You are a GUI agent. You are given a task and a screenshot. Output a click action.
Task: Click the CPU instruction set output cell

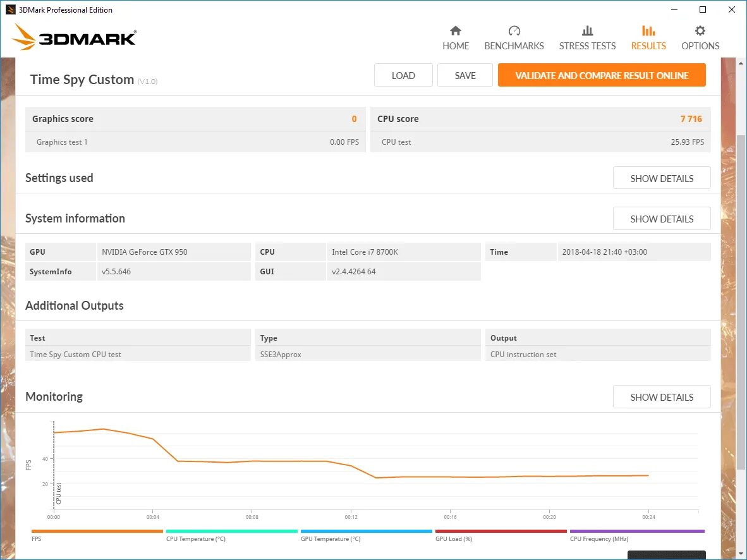[x=598, y=354]
